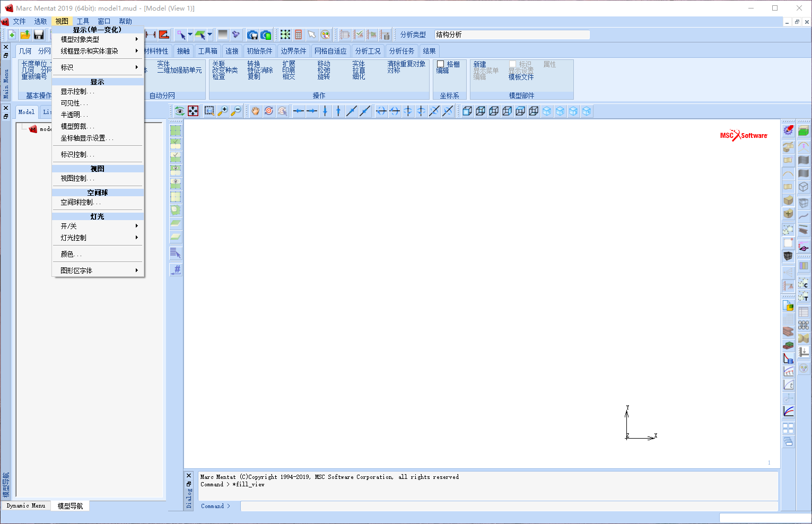Switch to the 分析任务 tab

click(x=401, y=51)
